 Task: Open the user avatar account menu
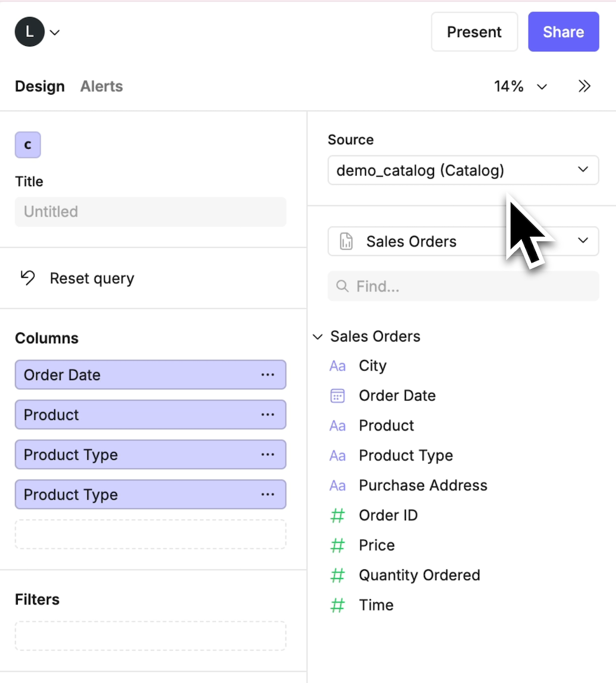click(37, 32)
